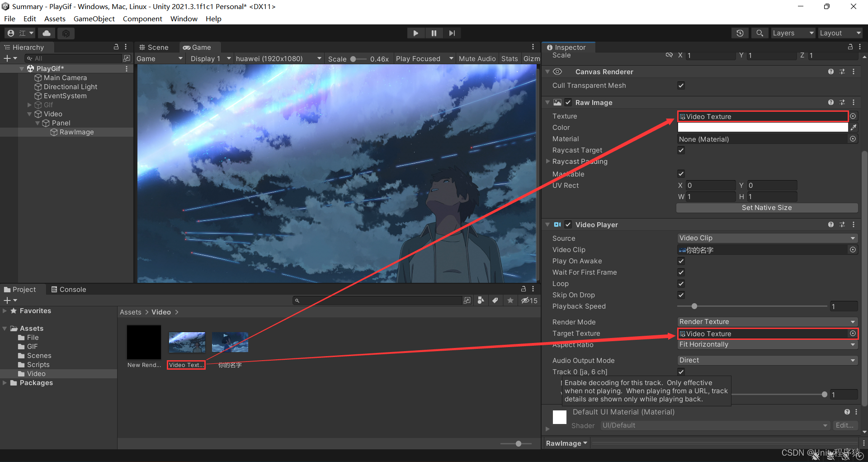Toggle Skip On Drop checkbox

point(681,295)
